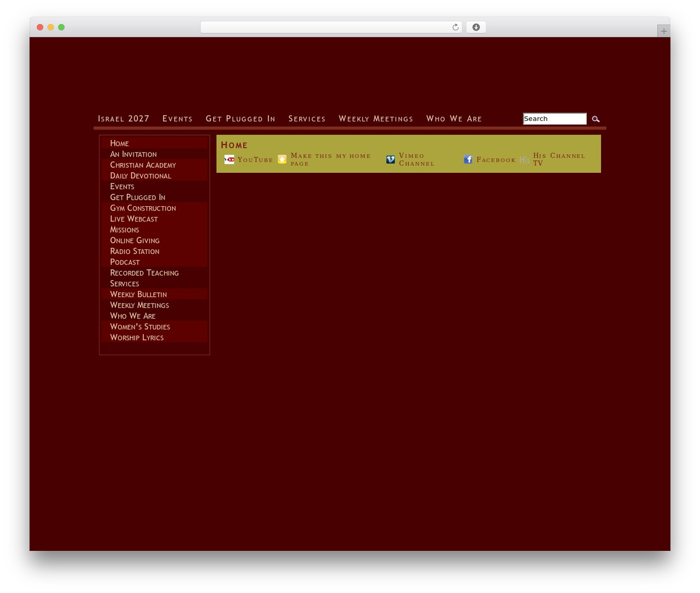Open An Invitation in the sidebar

pos(133,154)
